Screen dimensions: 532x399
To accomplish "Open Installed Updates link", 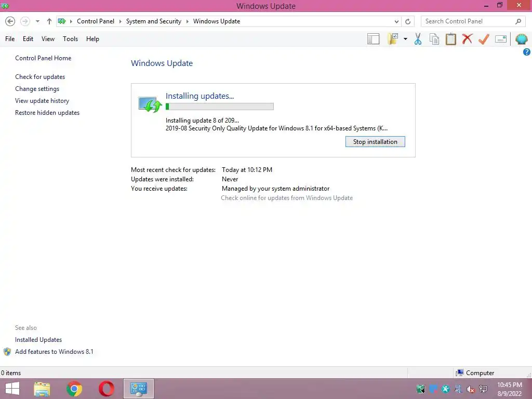I will [38, 340].
